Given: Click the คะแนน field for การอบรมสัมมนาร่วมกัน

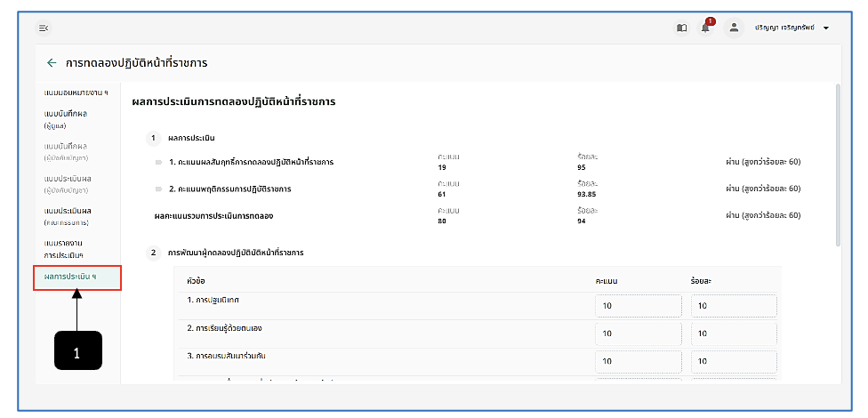Looking at the screenshot, I should (639, 362).
